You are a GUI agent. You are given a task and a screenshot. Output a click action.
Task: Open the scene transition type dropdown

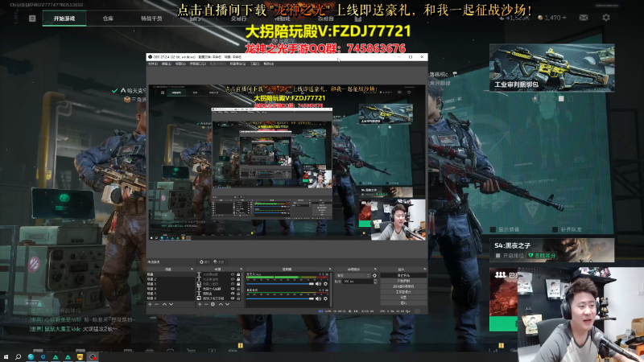pyautogui.click(x=353, y=275)
